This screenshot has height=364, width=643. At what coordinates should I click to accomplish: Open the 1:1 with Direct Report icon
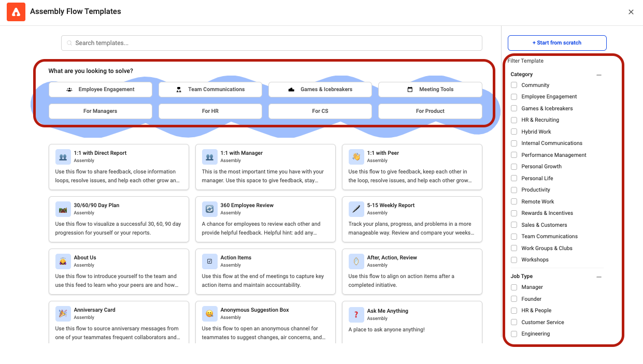pos(63,156)
